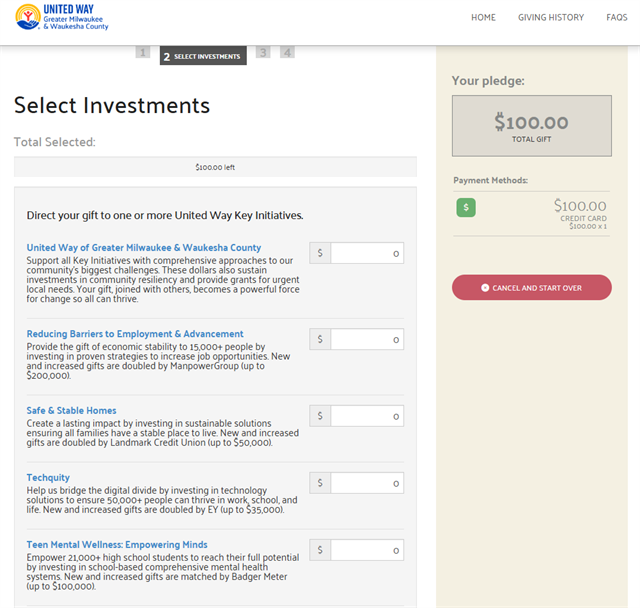Open Reducing Barriers to Employment & Advancement link
The width and height of the screenshot is (640, 608).
pyautogui.click(x=135, y=334)
